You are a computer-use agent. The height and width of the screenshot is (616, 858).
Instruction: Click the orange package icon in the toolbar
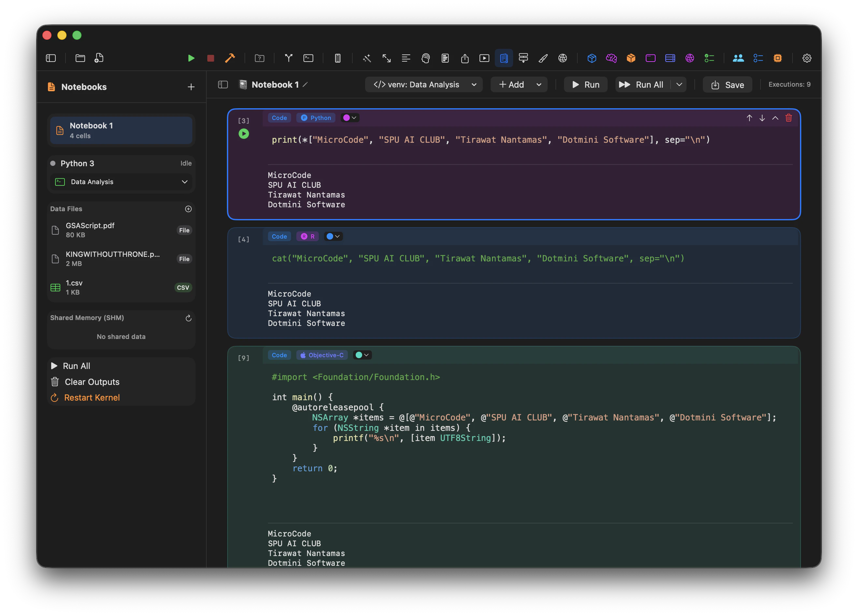(631, 58)
